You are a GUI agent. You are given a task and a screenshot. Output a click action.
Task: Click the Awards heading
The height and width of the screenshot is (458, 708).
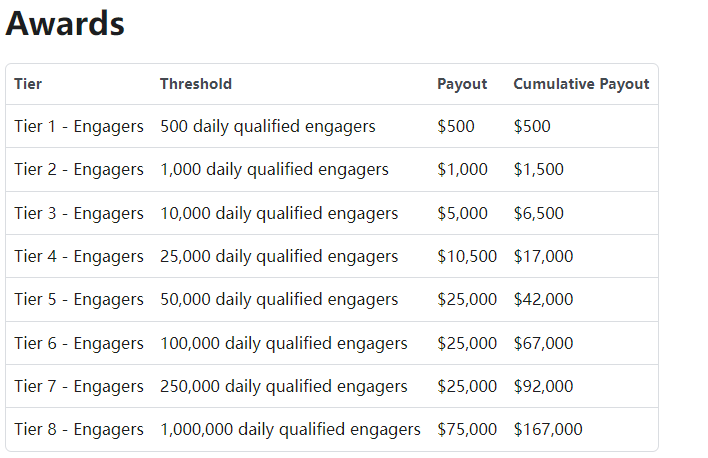coord(65,23)
